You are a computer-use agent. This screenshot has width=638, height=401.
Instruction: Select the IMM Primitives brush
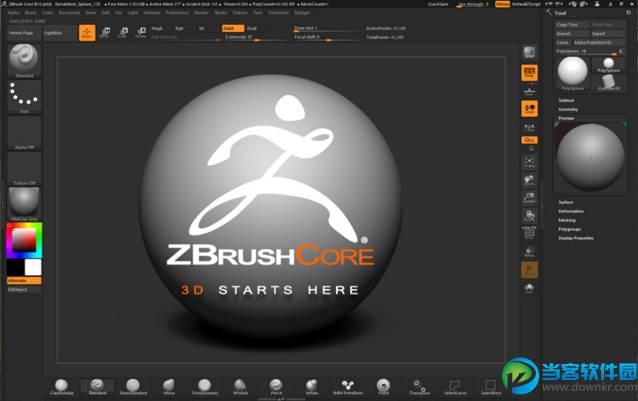coord(347,387)
